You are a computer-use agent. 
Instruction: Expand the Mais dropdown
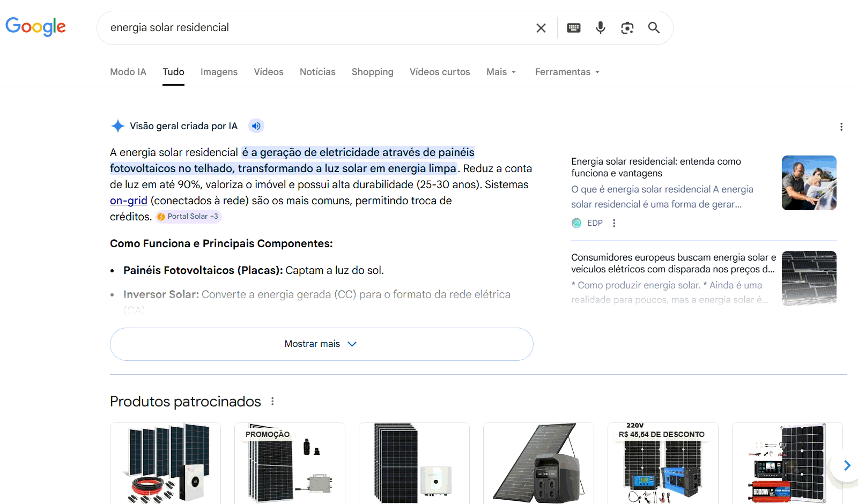click(501, 71)
